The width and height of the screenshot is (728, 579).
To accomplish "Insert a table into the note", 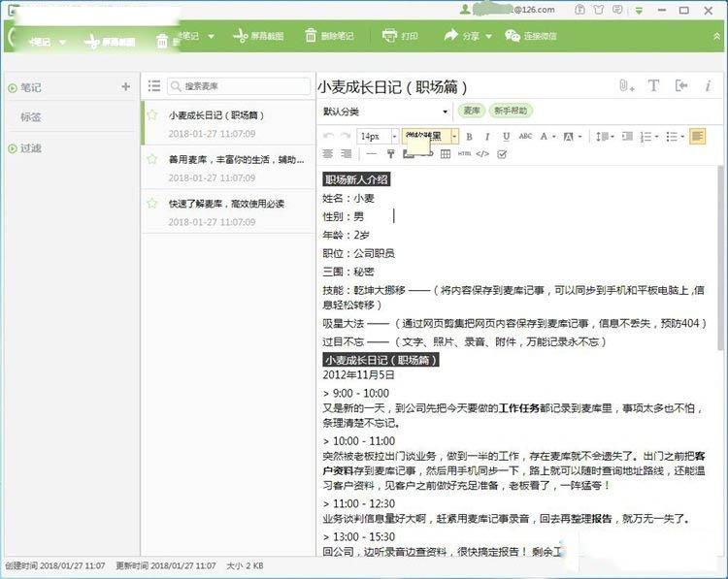I will click(x=446, y=154).
